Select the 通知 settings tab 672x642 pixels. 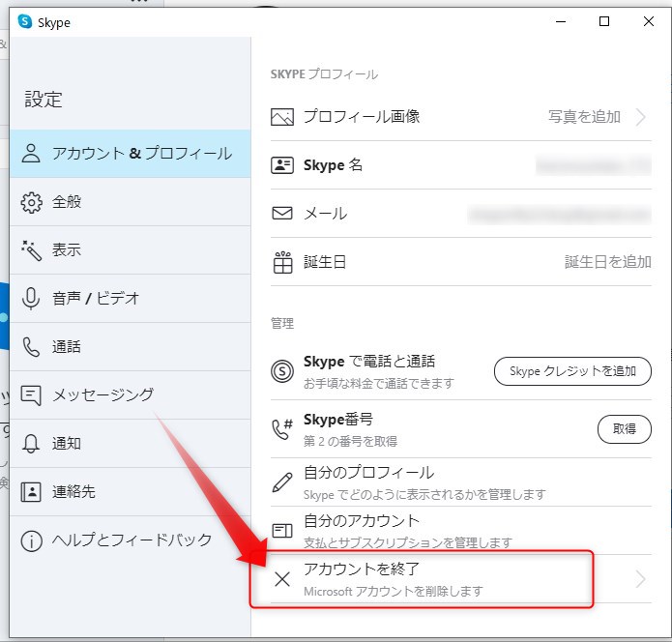tap(131, 444)
